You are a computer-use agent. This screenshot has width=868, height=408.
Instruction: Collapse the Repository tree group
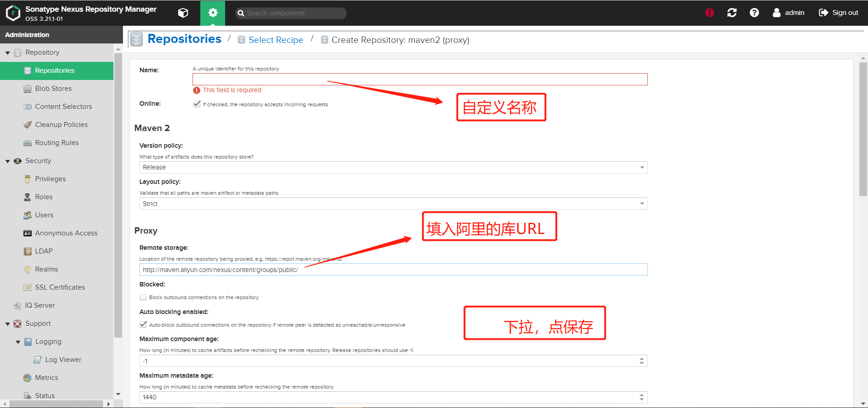tap(8, 53)
